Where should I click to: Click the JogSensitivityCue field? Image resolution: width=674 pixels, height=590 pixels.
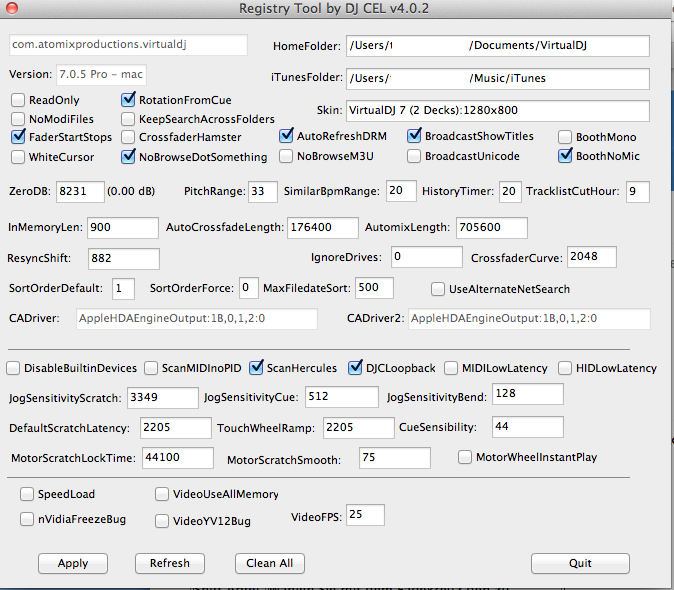click(x=342, y=397)
